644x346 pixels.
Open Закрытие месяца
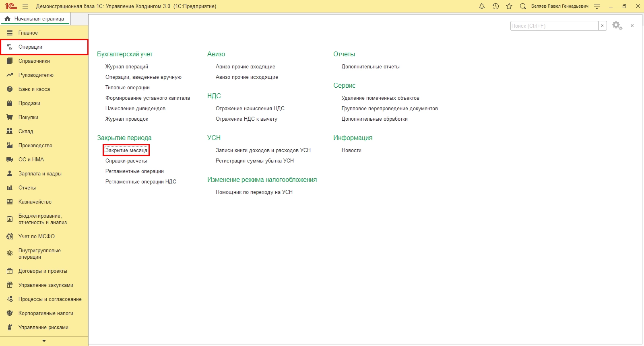pyautogui.click(x=126, y=150)
